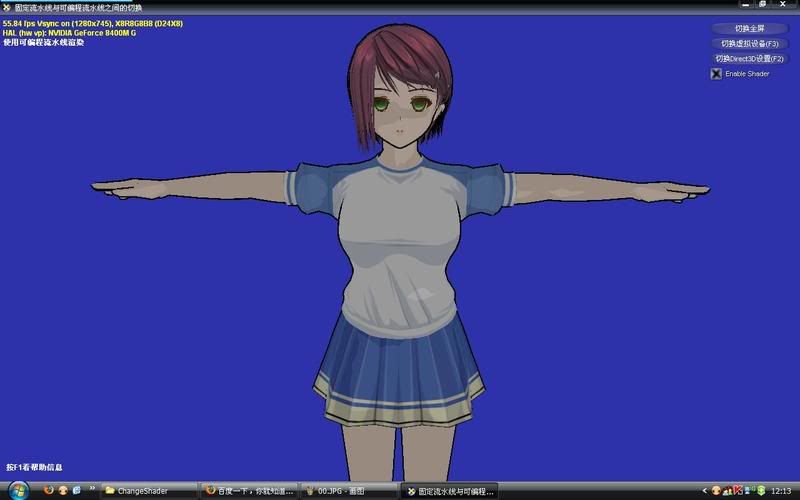Click the 使用可编程流水线渲染 status text
The width and height of the screenshot is (800, 500).
(x=44, y=42)
